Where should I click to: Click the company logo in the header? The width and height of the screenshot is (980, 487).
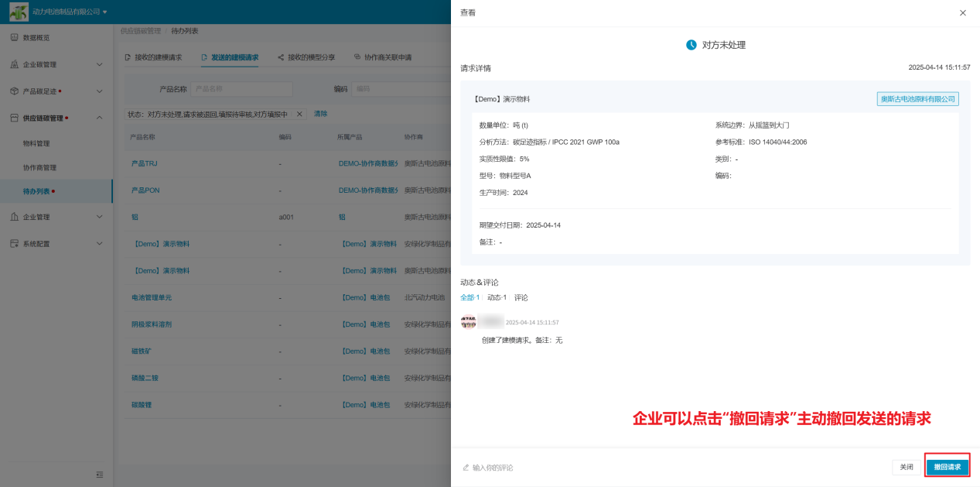coord(19,12)
